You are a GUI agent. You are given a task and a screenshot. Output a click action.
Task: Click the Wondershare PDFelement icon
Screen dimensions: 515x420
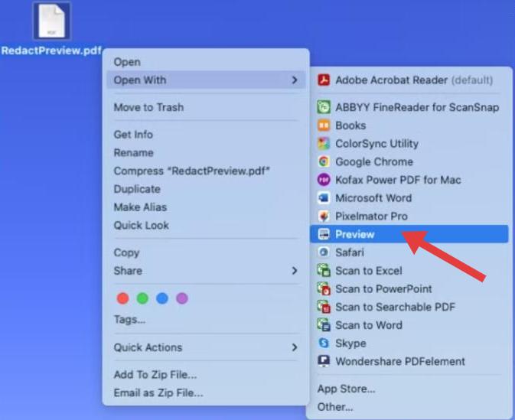324,361
